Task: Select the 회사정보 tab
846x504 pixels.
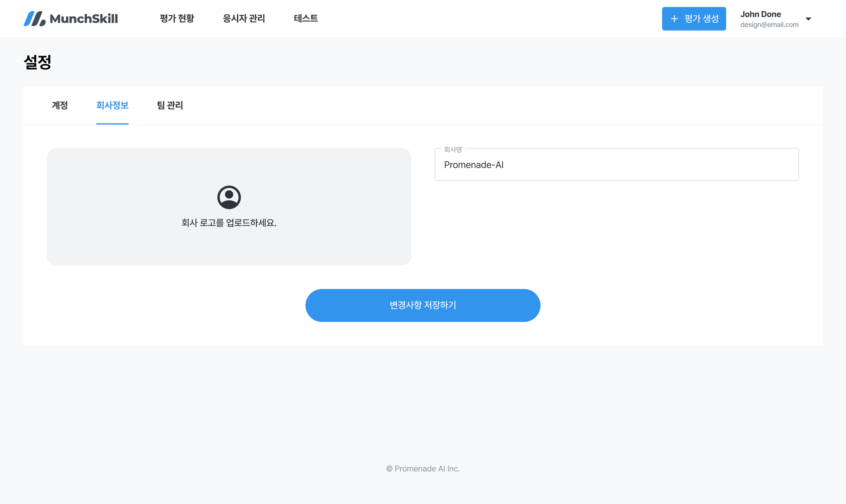Action: (x=112, y=105)
